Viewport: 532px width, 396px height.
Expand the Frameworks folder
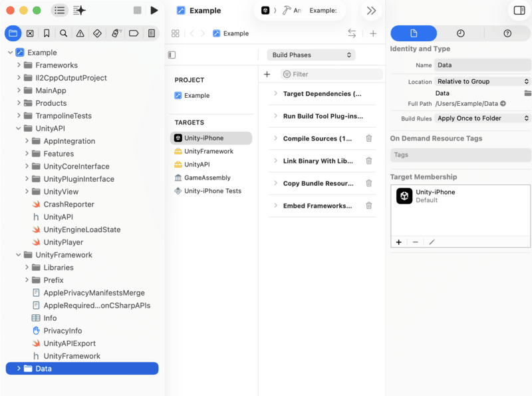(x=19, y=65)
